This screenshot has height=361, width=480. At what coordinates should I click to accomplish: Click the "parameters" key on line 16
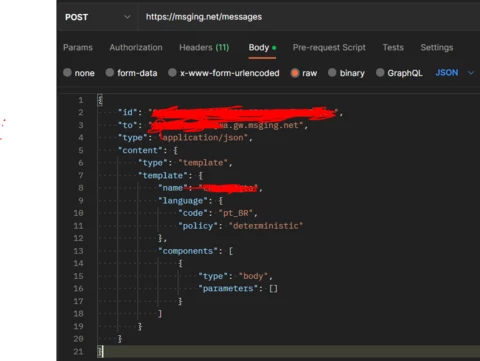[228, 288]
